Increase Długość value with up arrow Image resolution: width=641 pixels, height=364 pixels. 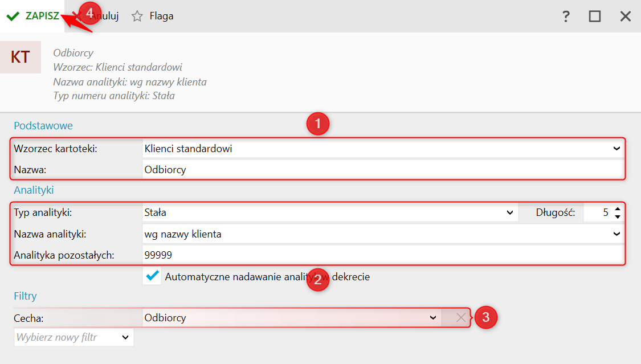tap(617, 209)
